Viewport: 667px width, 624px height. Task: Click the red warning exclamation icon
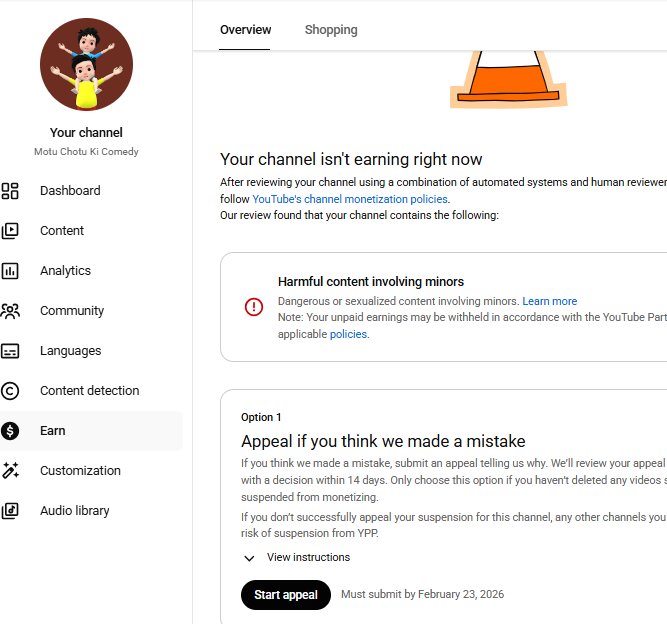(254, 307)
